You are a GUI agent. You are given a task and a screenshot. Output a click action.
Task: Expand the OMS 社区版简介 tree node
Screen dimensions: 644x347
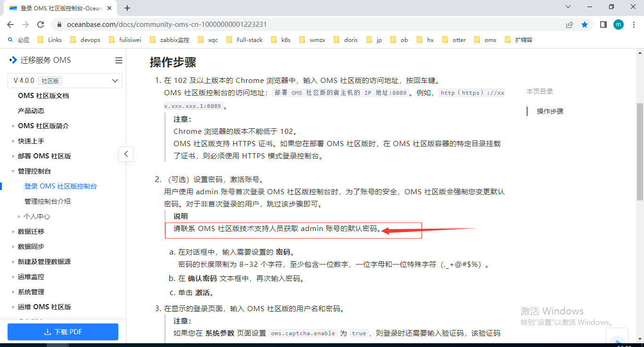tap(13, 126)
